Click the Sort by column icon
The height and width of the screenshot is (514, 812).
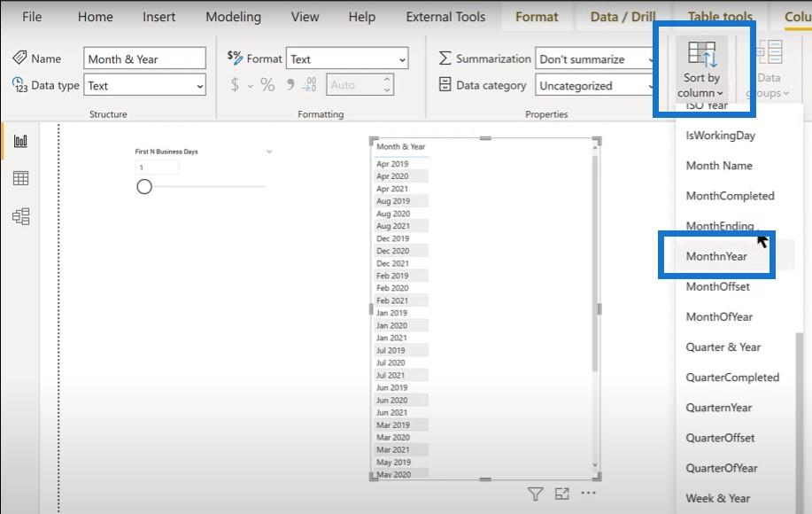[x=701, y=53]
